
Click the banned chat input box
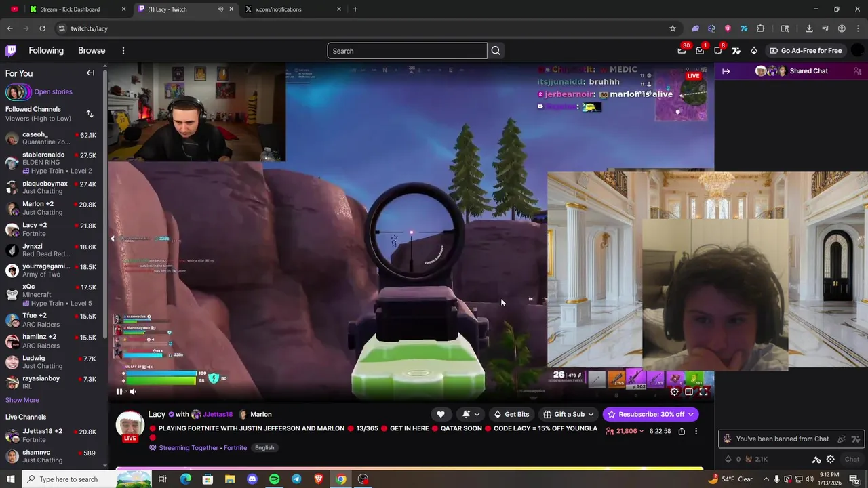click(791, 439)
